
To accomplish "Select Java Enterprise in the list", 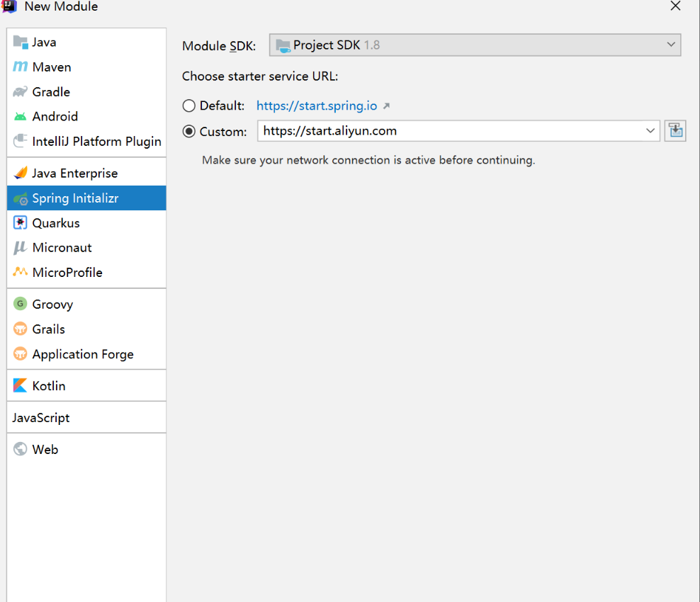I will click(86, 173).
